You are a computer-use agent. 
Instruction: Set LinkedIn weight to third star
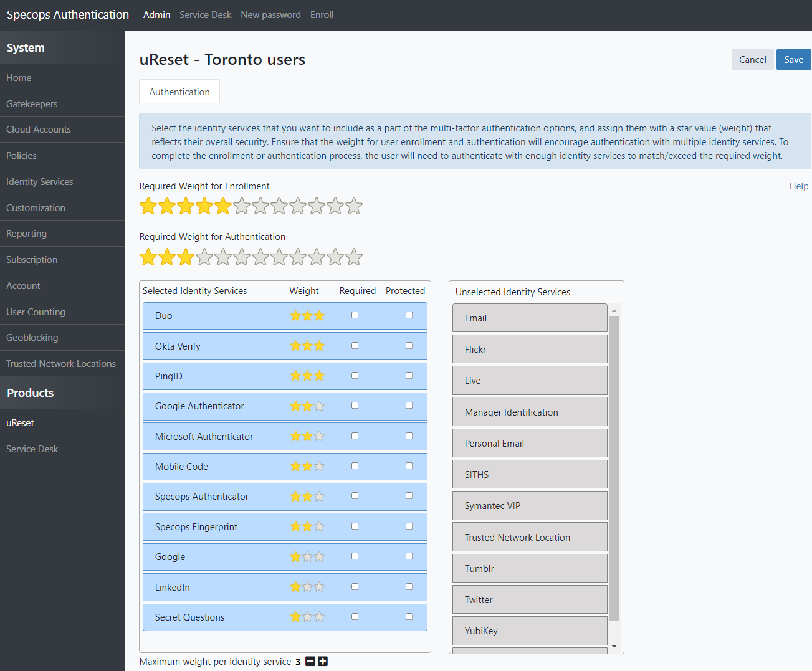pyautogui.click(x=319, y=587)
